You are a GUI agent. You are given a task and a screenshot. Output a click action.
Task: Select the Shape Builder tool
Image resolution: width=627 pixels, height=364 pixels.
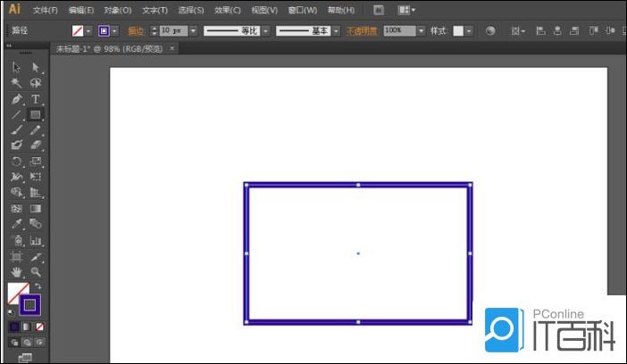point(16,192)
